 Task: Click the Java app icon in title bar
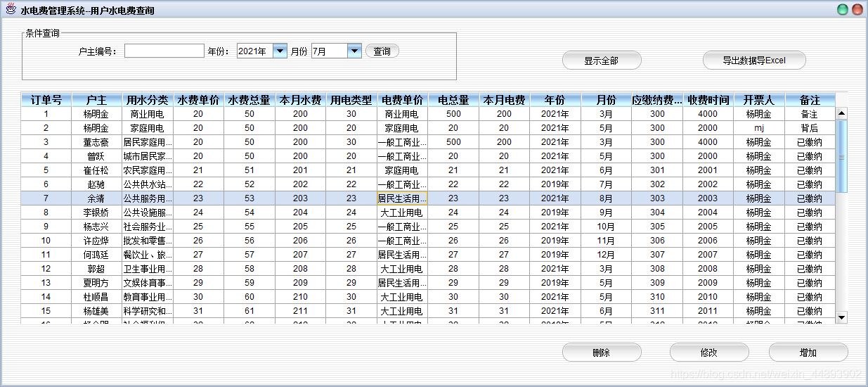click(10, 10)
